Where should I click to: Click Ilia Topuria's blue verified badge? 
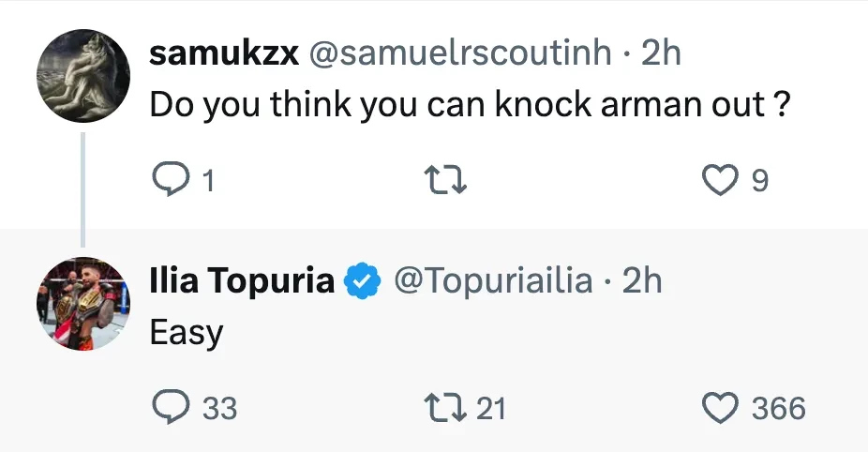363,281
